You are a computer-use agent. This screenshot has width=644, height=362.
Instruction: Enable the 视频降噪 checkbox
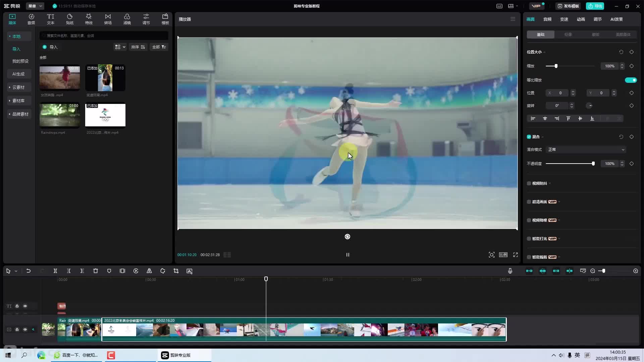point(529,220)
